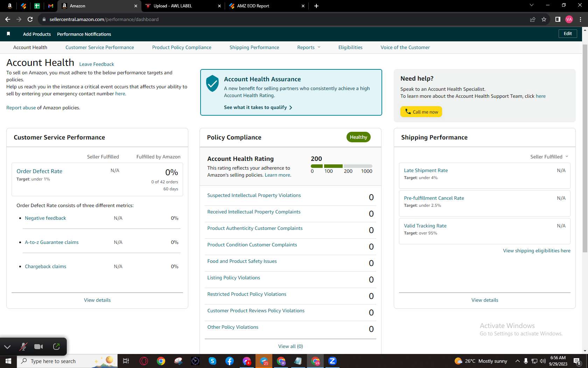
Task: Open the clock app on the taskbar
Action: (195, 361)
